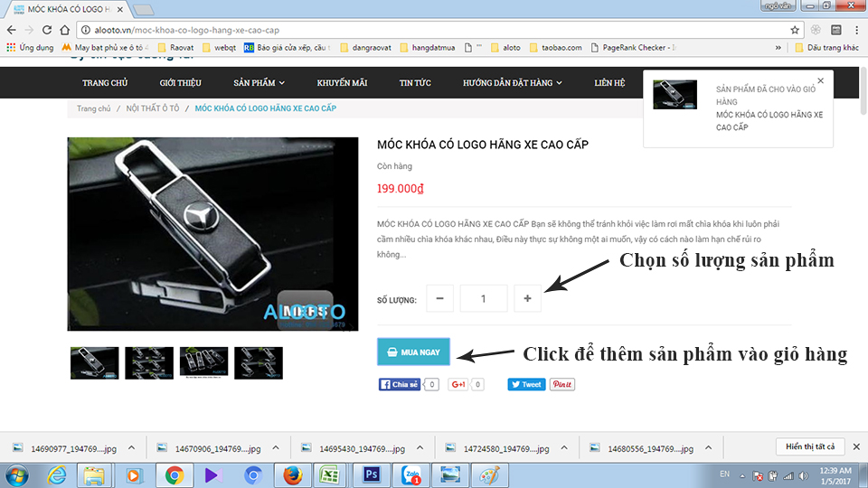
Task: Show hidden bookmarks with the double chevron
Action: (778, 48)
